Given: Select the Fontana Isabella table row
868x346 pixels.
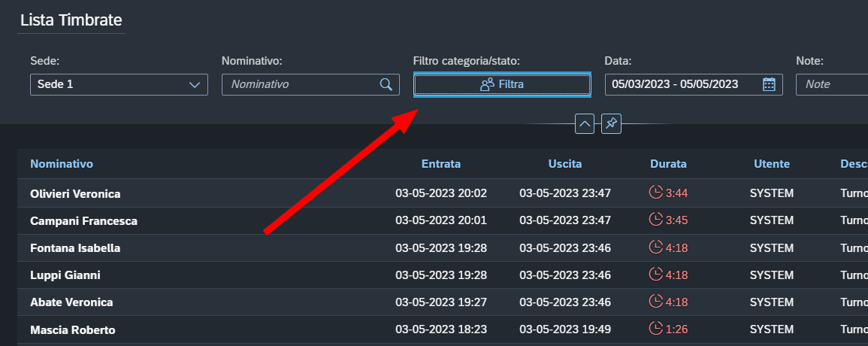Looking at the screenshot, I should click(443, 248).
